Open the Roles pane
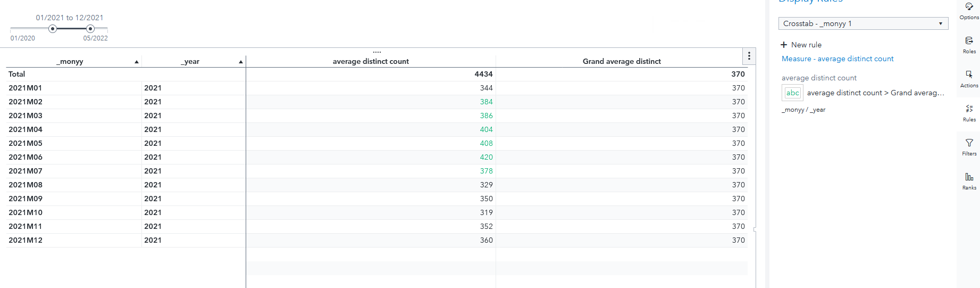The width and height of the screenshot is (980, 288). click(969, 44)
